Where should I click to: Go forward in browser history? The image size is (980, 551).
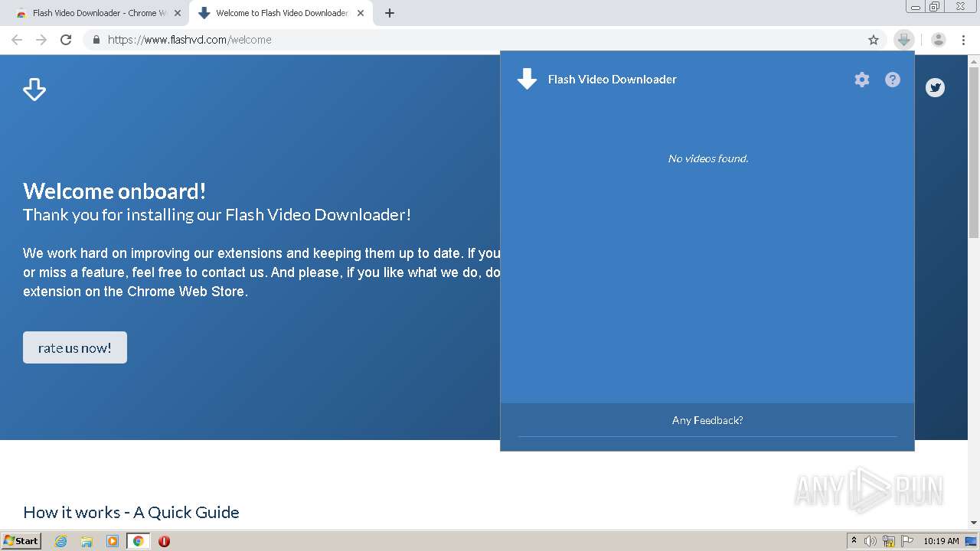click(x=41, y=40)
